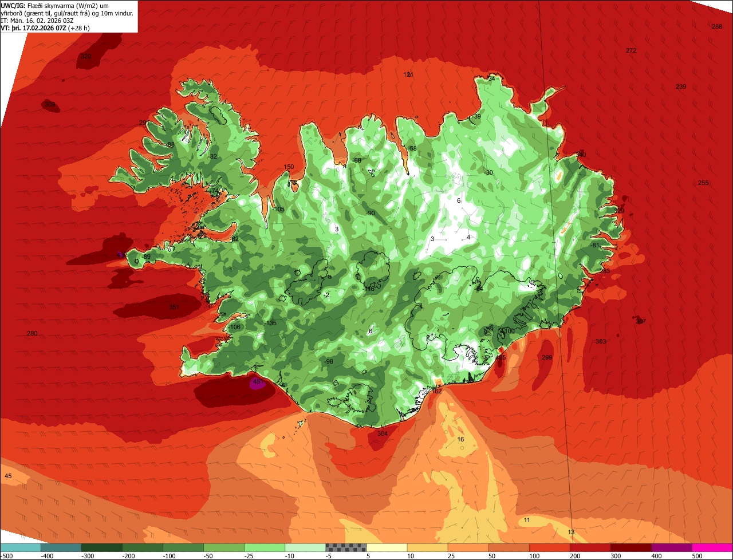Click the map value '-90' in central Iceland
This screenshot has width=733, height=560.
coord(371,213)
